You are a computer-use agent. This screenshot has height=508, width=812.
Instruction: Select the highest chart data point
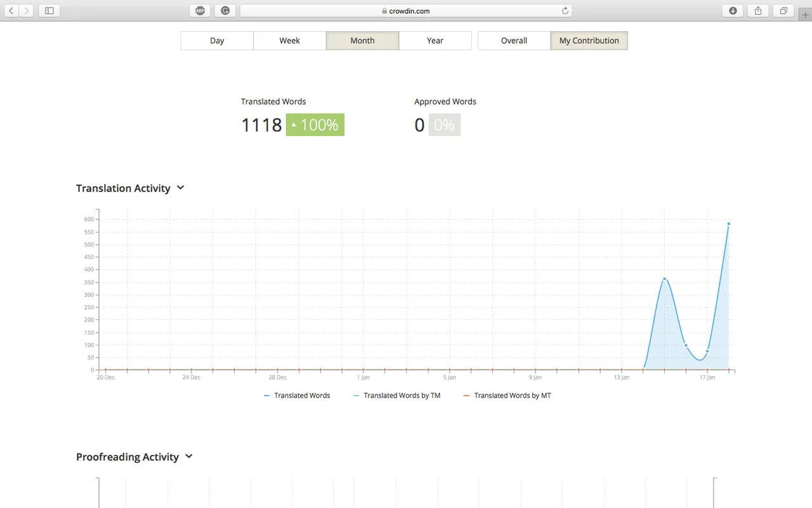click(729, 224)
